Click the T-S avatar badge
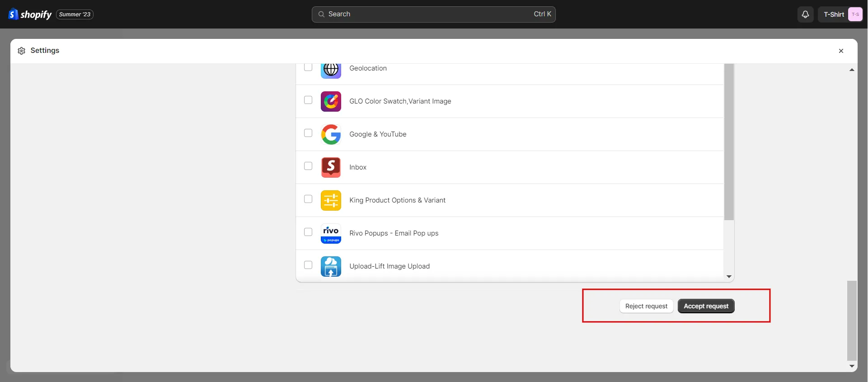868x382 pixels. pyautogui.click(x=855, y=14)
